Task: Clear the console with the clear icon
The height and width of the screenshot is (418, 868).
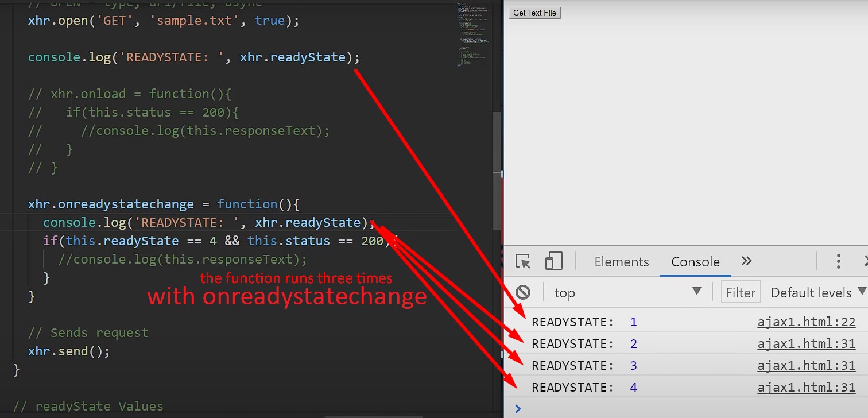Action: [x=523, y=292]
